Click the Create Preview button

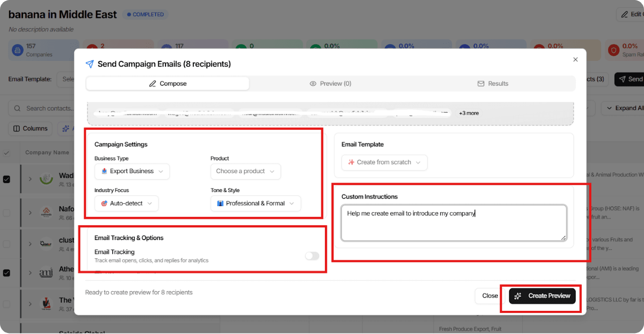[542, 296]
